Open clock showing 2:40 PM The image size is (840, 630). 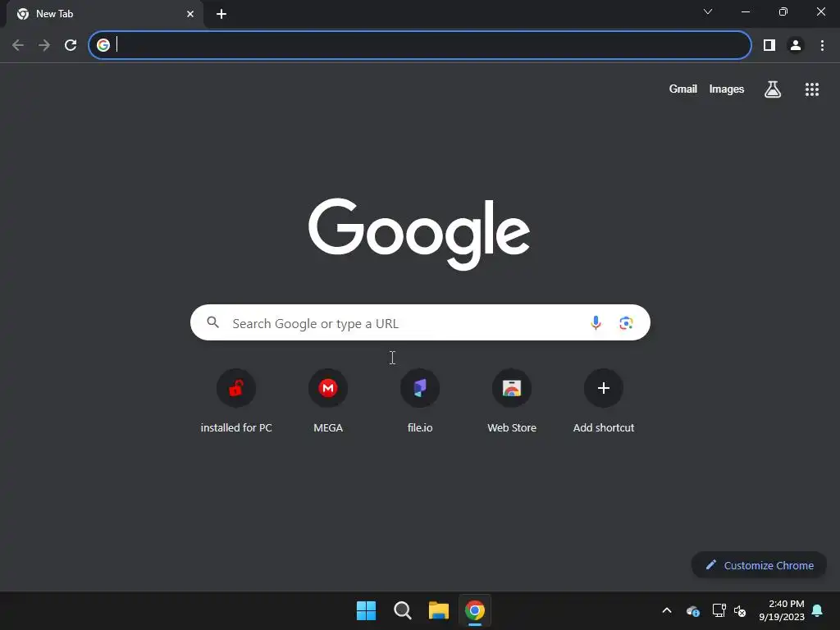(782, 610)
